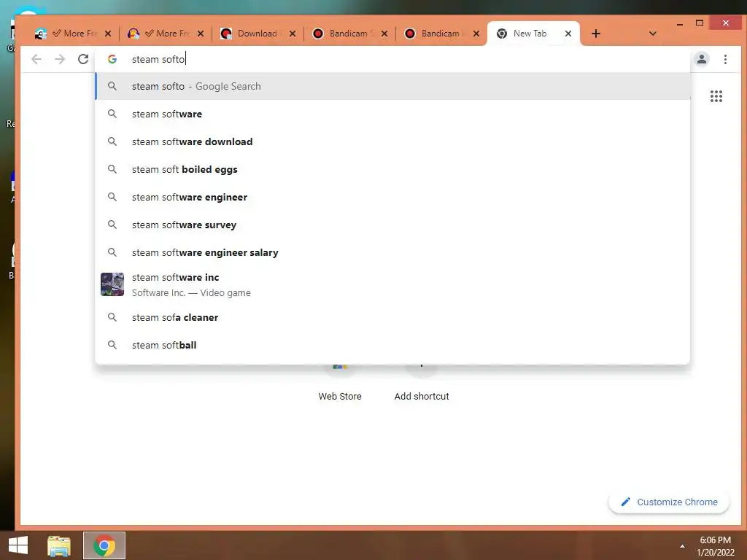Open the taskbar clock showing 6:06 PM
Viewport: 747px width, 560px height.
(x=715, y=546)
